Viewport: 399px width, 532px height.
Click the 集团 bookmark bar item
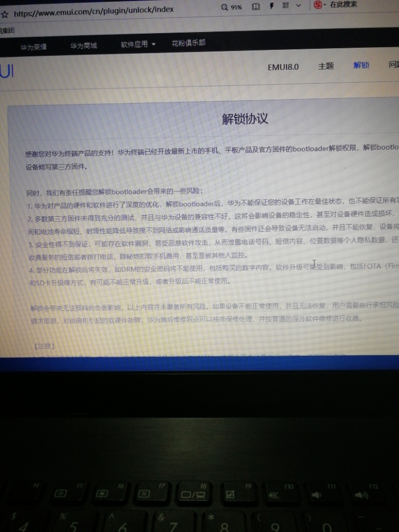pos(7,30)
